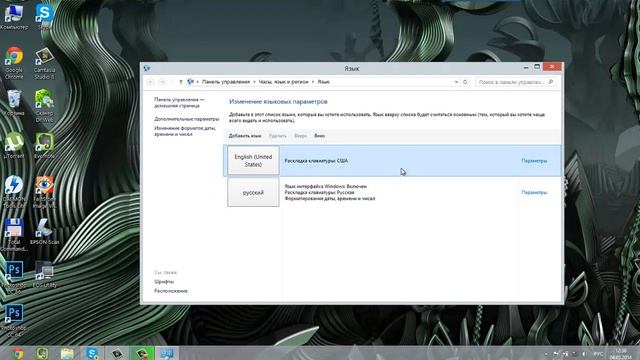This screenshot has width=640, height=360.
Task: Launch the Сканер Dr.Web desktop shortcut
Action: pos(44,106)
